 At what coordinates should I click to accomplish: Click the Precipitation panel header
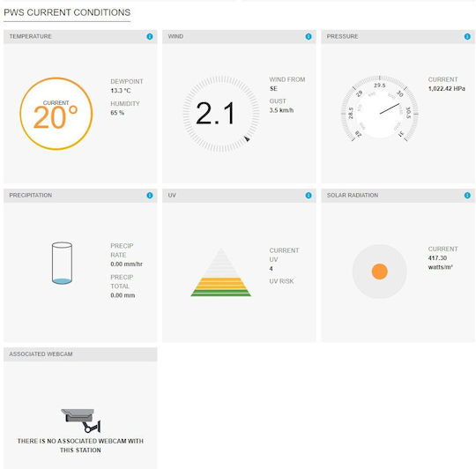point(80,195)
